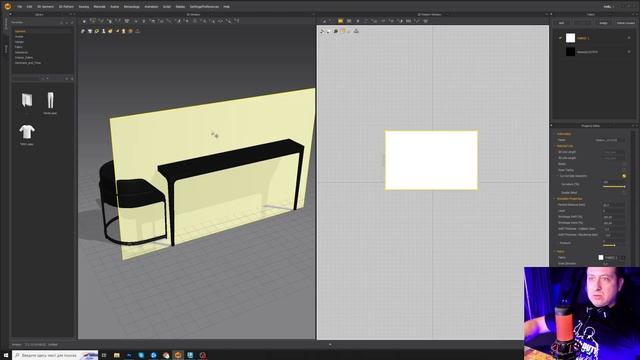
Task: Adjust the Curvature slider
Action: pyautogui.click(x=614, y=187)
